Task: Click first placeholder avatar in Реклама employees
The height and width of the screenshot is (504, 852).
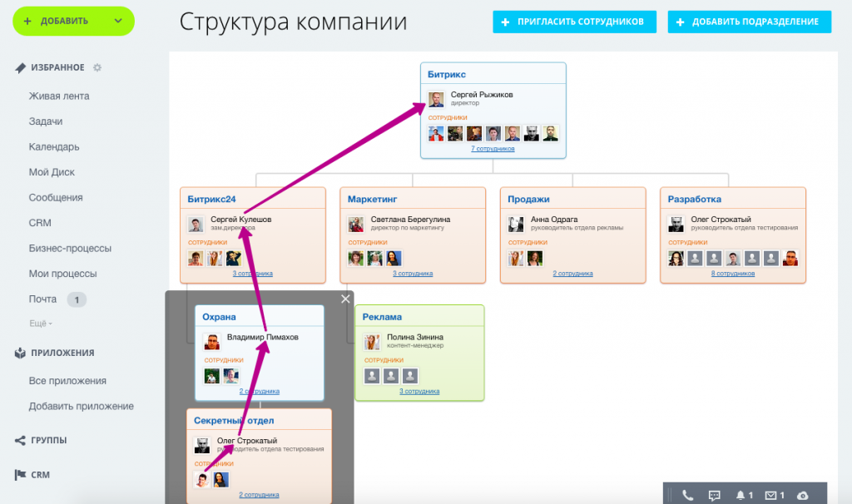Action: [x=372, y=376]
